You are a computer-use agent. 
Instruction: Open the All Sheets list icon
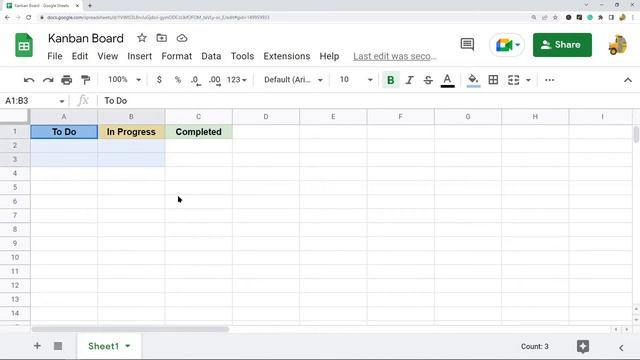(58, 346)
